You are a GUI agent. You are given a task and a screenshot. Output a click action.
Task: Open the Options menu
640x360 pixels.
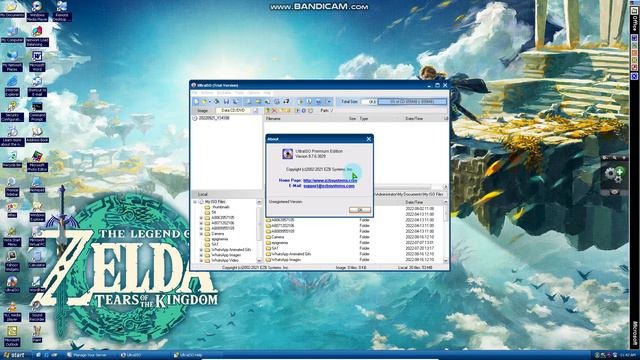click(x=253, y=93)
